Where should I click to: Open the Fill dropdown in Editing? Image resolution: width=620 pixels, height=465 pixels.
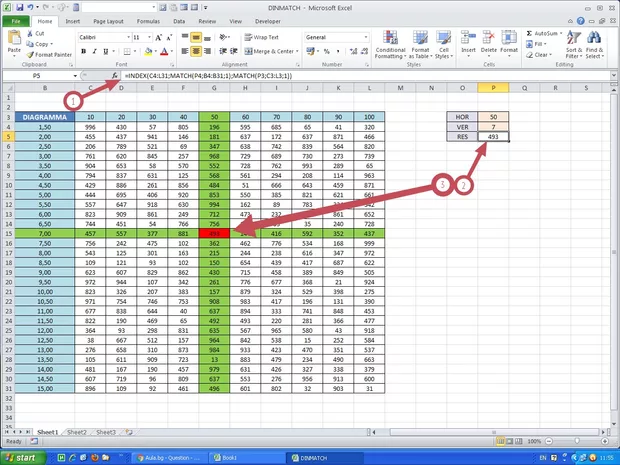(x=536, y=44)
